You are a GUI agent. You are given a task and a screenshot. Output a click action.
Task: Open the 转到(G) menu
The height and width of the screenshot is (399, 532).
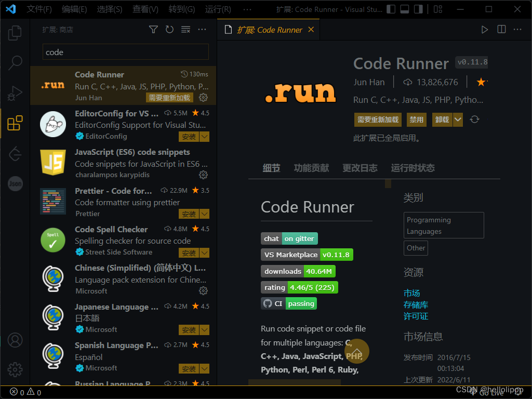(x=181, y=9)
